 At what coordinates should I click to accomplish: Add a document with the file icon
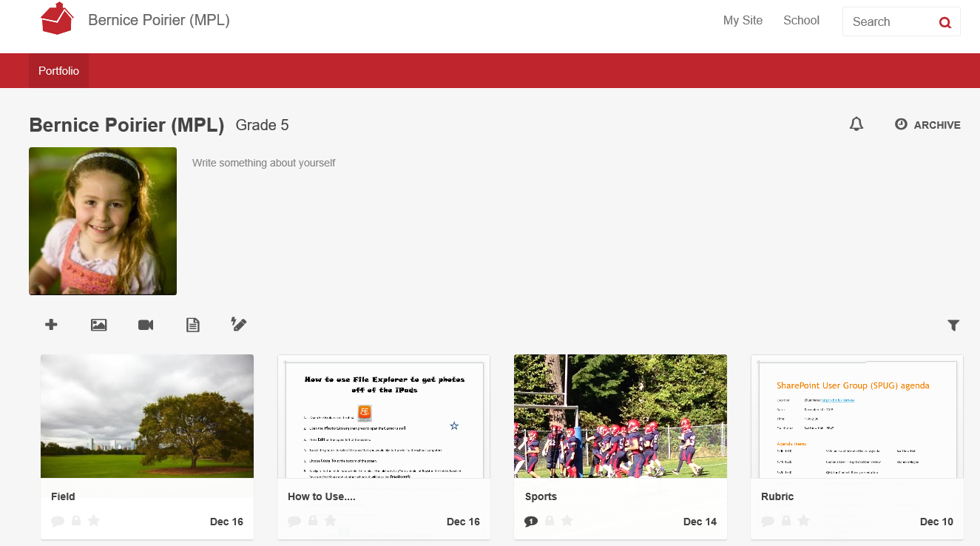[192, 325]
